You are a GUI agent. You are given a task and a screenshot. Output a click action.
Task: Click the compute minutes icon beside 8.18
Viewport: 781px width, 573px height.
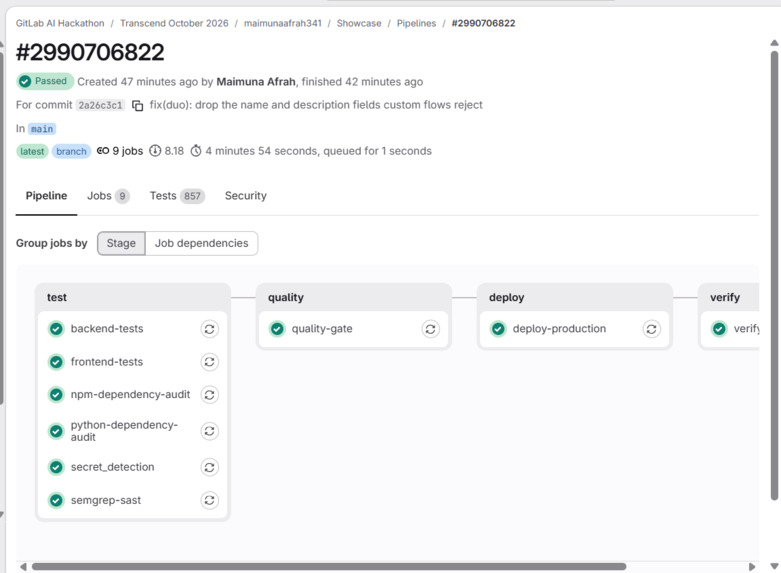point(155,150)
